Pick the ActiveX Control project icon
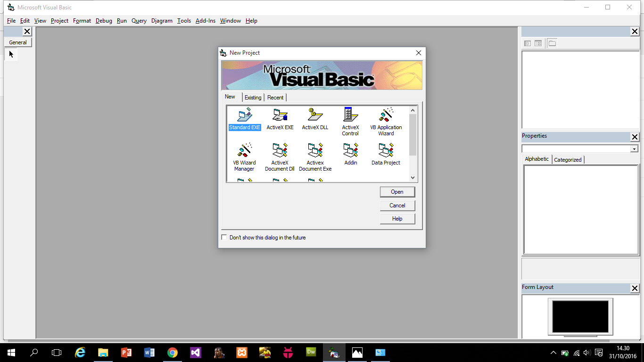The height and width of the screenshot is (362, 644). coord(350,122)
